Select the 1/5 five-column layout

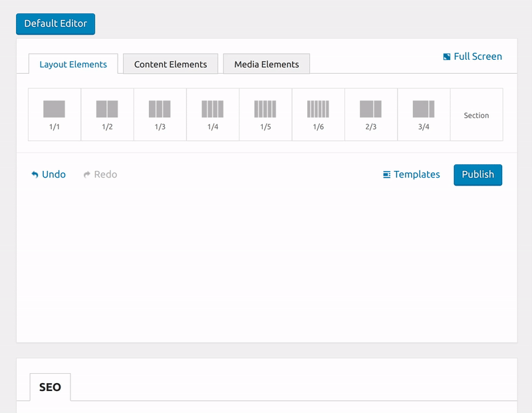[x=265, y=114]
